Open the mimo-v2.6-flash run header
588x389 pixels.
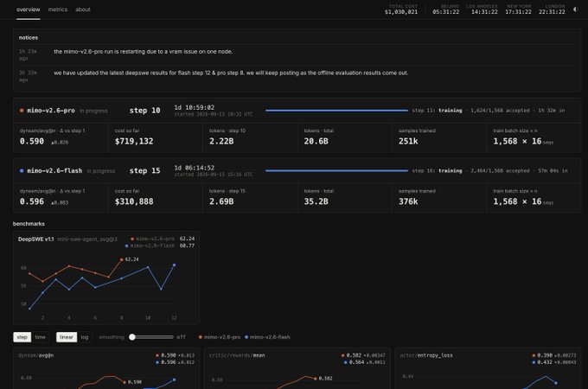(297, 170)
